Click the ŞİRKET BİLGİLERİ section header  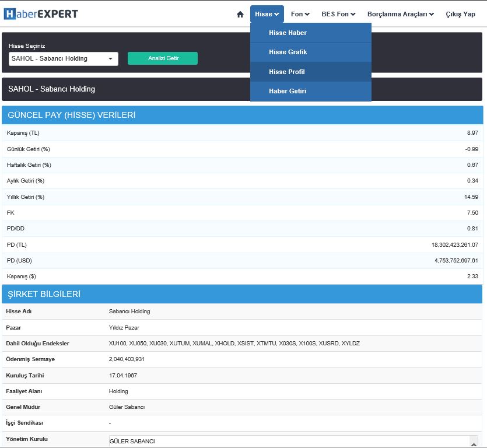[242, 294]
